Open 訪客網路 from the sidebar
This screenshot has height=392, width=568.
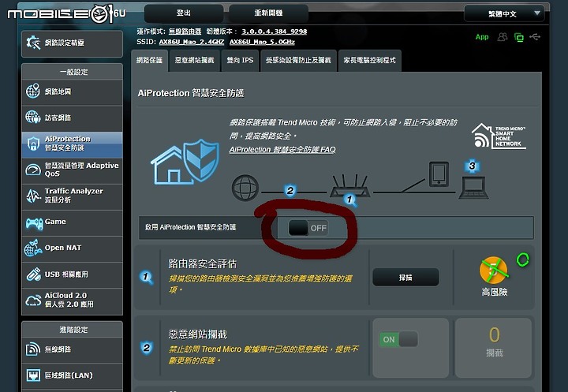(x=72, y=118)
